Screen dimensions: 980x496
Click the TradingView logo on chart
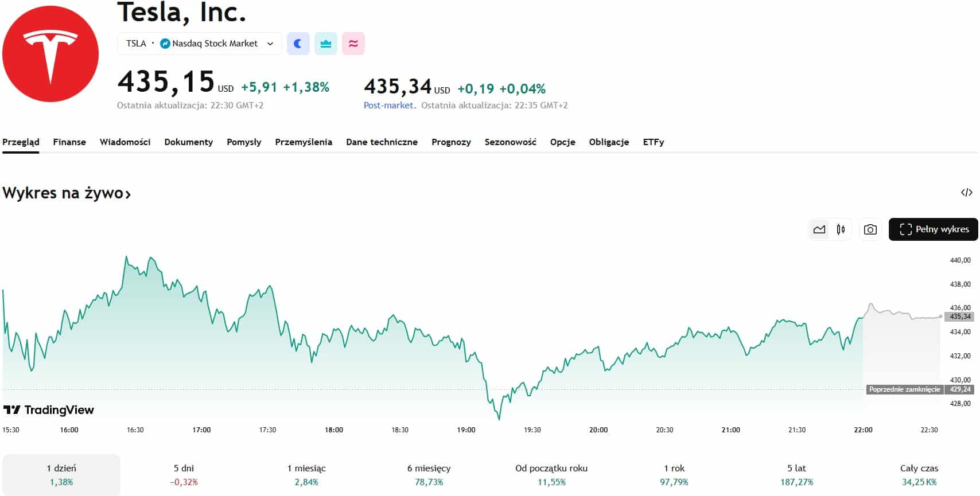point(49,410)
